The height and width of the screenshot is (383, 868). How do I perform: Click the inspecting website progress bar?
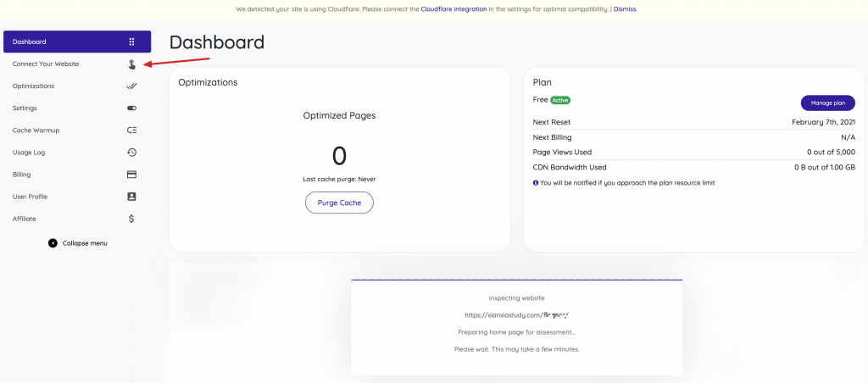coord(516,280)
